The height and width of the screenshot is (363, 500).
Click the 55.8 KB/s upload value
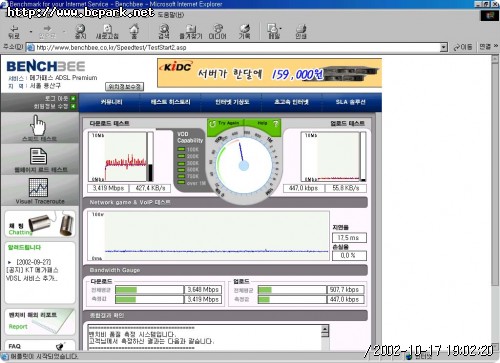pos(346,188)
